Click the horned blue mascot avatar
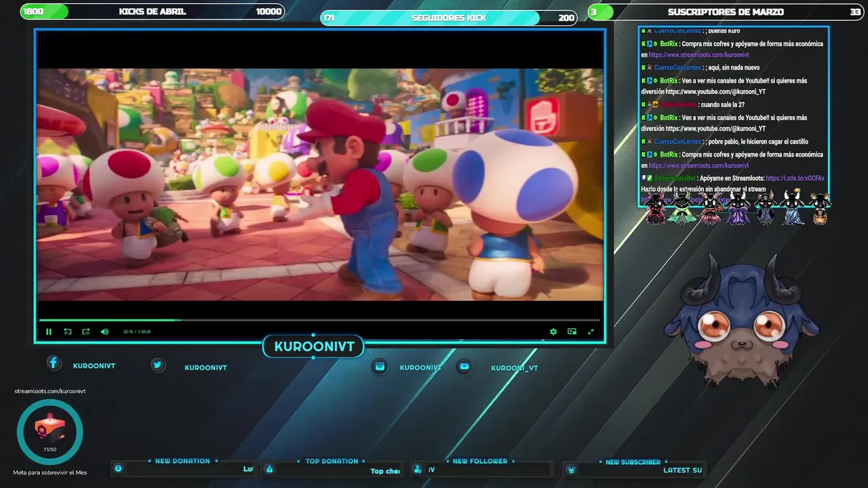Screen dimensions: 868x488 (x=743, y=320)
